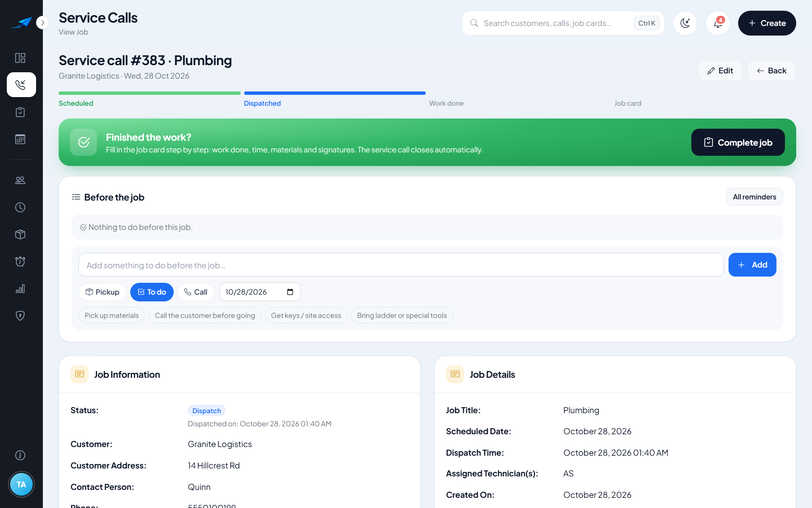Focus the search customers, calls field
The image size is (812, 508).
pos(563,23)
